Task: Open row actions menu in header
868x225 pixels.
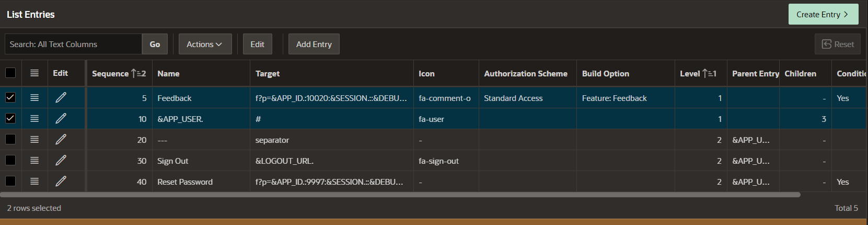Action: pos(34,73)
